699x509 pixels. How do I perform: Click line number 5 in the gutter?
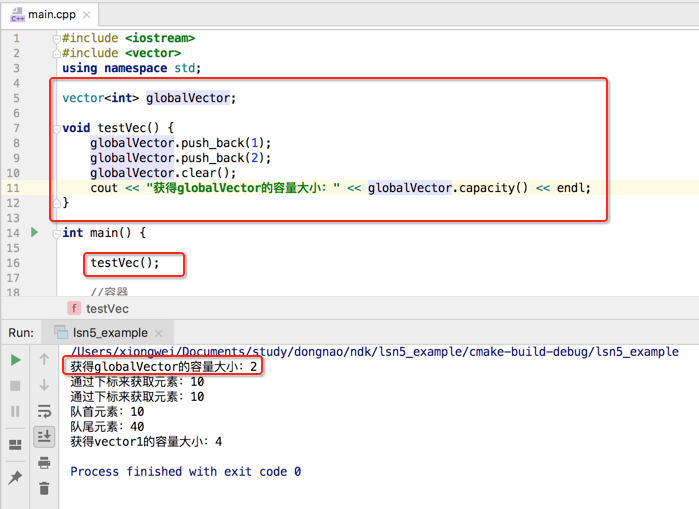click(x=16, y=98)
